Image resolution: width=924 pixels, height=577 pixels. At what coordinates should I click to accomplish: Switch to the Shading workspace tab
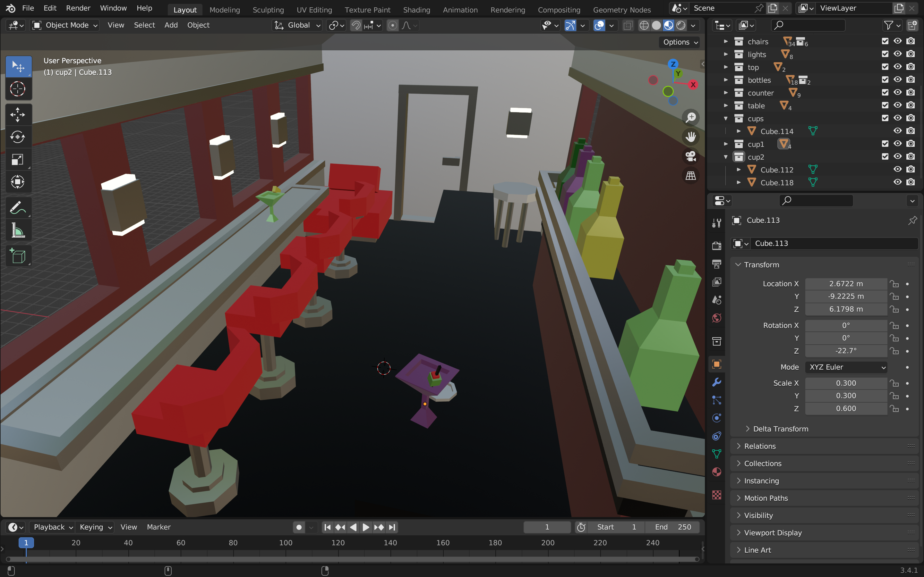point(416,10)
